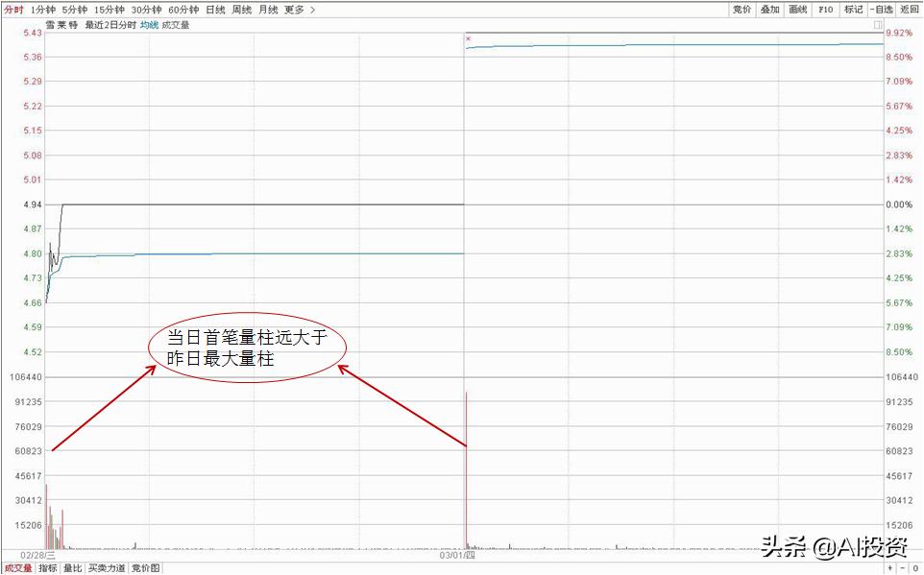Click the 9.92% right axis label

(x=899, y=33)
